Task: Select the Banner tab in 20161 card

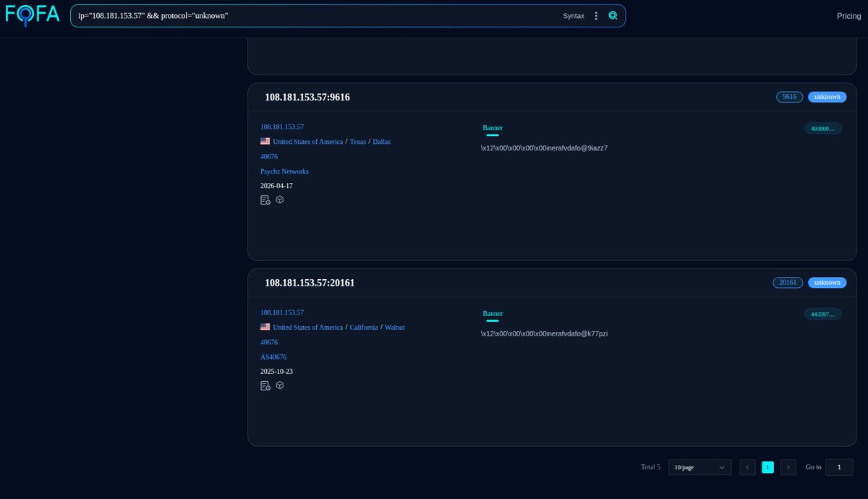Action: 493,315
